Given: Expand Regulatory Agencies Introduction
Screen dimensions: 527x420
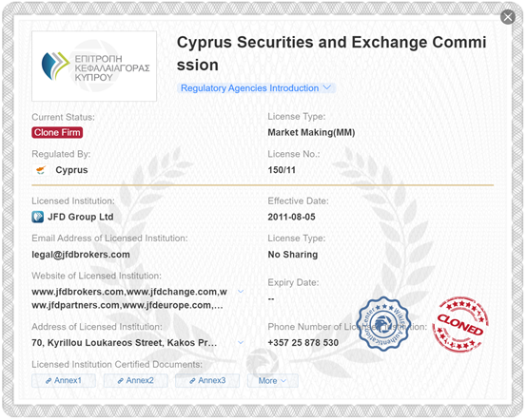Looking at the screenshot, I should pyautogui.click(x=256, y=88).
